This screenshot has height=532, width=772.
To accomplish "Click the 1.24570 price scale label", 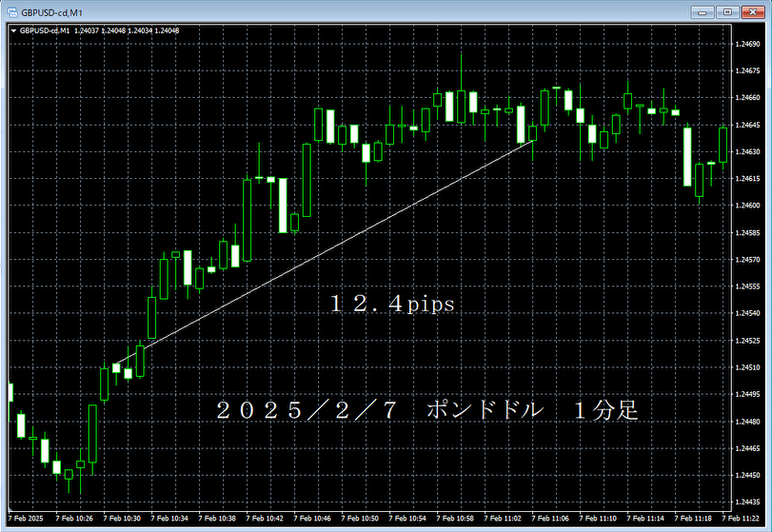I will click(x=747, y=260).
